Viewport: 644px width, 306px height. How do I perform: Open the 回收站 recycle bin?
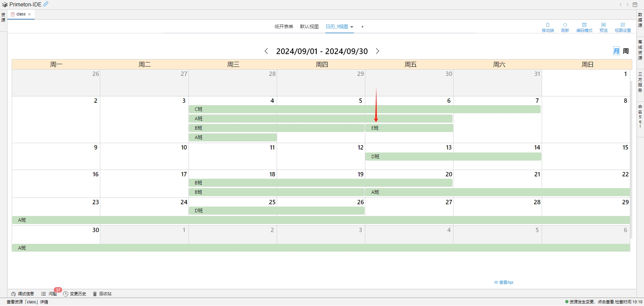point(102,294)
